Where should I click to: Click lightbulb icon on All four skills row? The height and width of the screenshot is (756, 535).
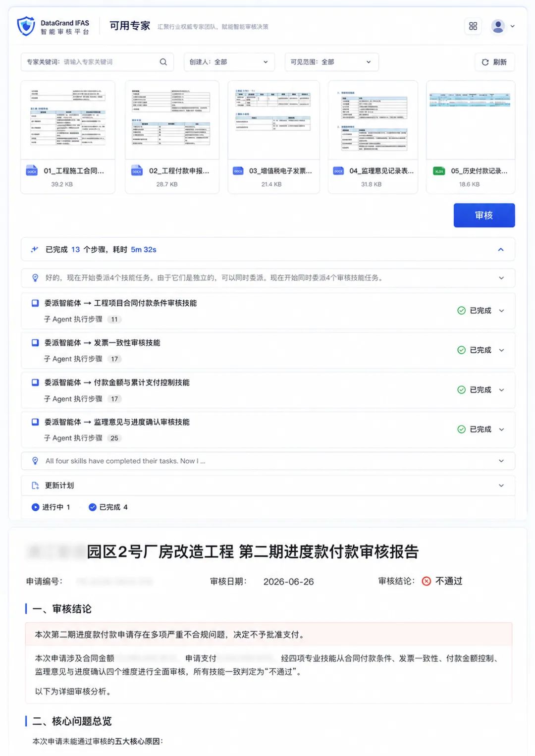pos(35,461)
